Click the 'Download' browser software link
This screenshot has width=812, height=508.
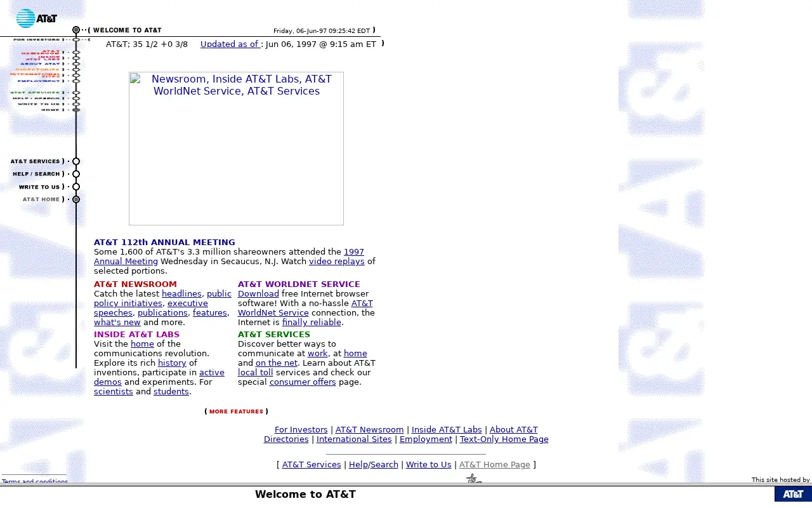[258, 293]
